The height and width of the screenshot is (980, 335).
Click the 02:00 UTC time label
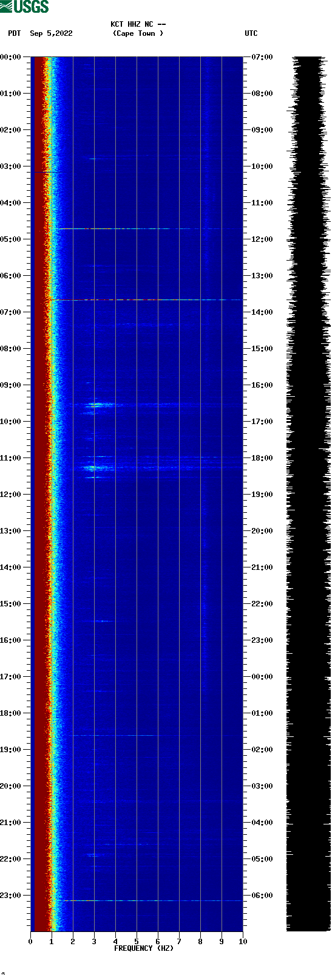262,750
